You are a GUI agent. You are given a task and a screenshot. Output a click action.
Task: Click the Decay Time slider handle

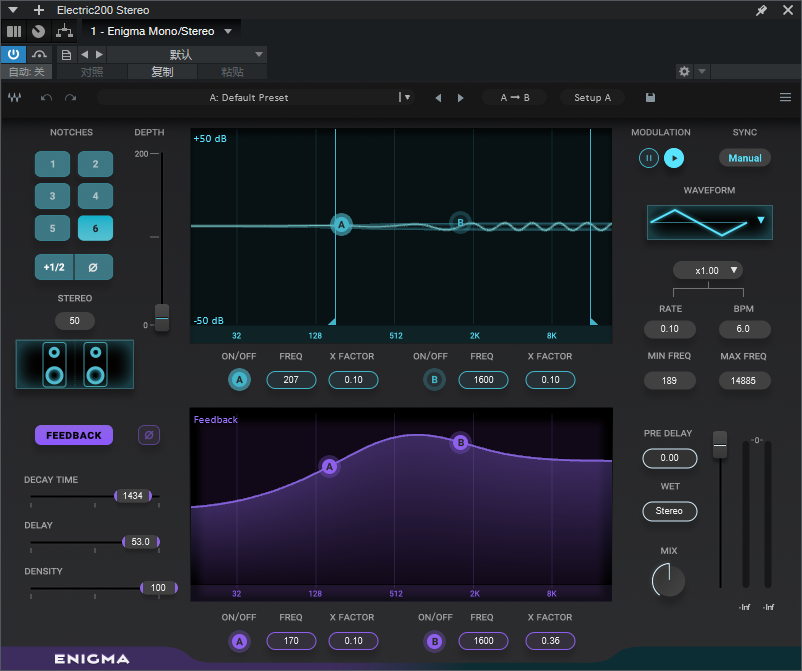[x=134, y=496]
